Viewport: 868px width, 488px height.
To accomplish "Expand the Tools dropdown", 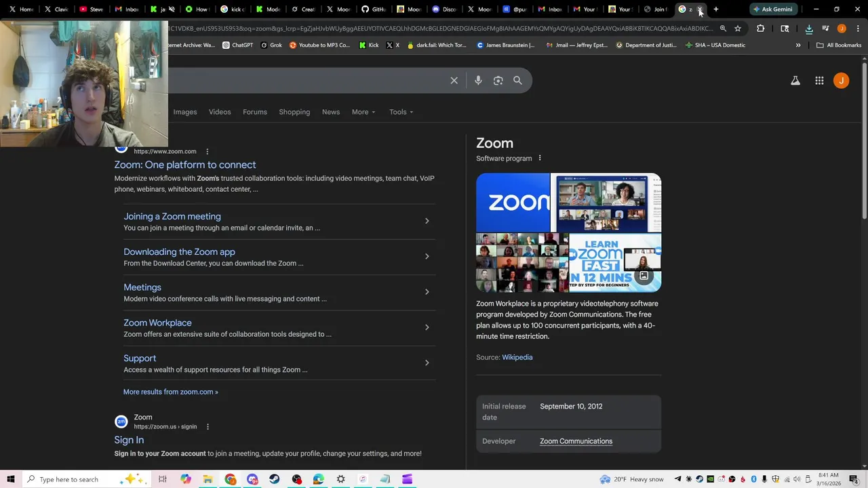I will (401, 112).
